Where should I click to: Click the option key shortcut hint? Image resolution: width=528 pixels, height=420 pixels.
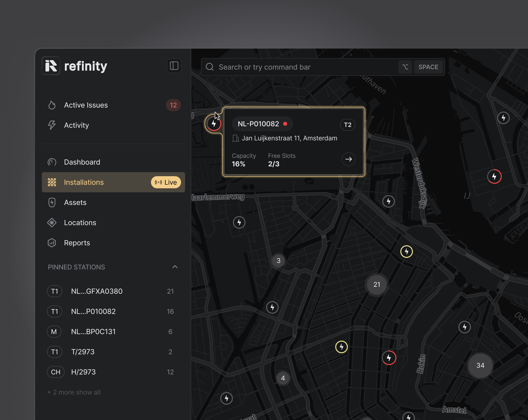[405, 67]
